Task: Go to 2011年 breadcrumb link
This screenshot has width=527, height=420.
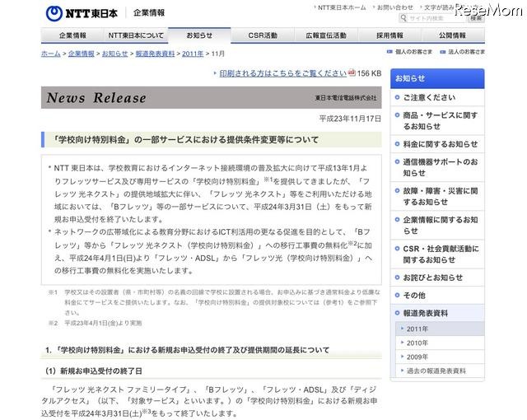Action: pos(193,54)
